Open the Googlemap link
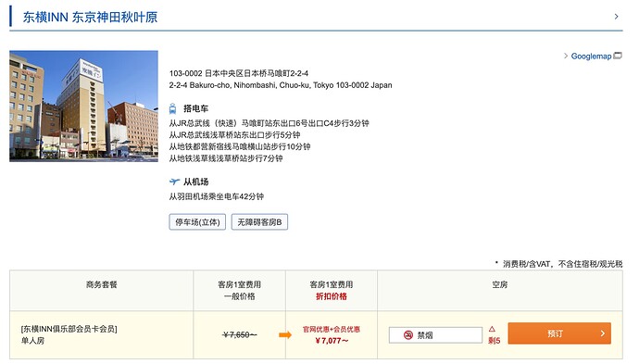 pos(591,56)
